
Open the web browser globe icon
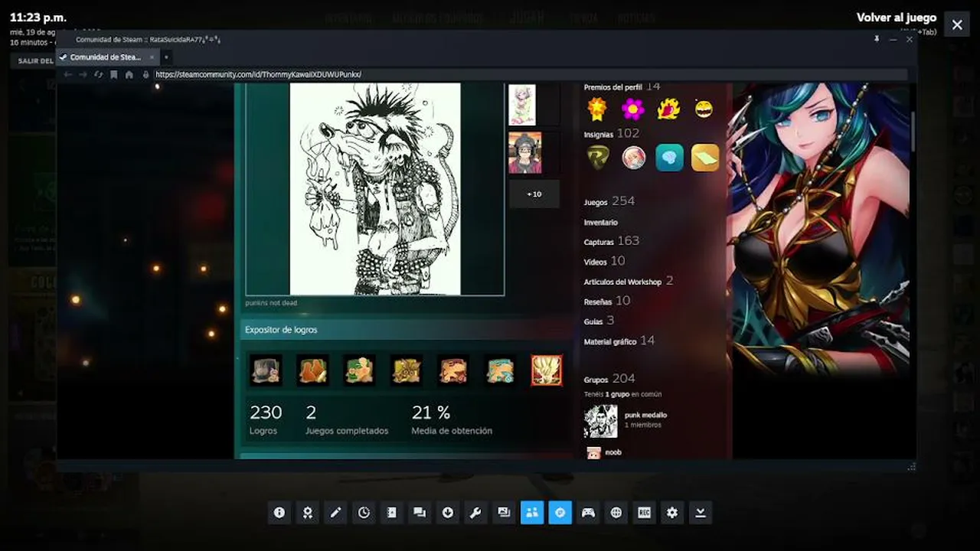tap(616, 513)
